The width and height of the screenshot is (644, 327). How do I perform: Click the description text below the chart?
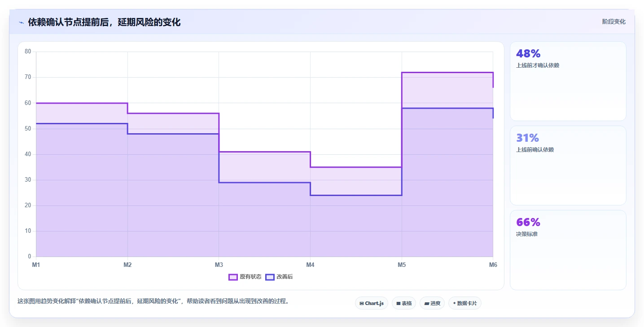(x=153, y=301)
